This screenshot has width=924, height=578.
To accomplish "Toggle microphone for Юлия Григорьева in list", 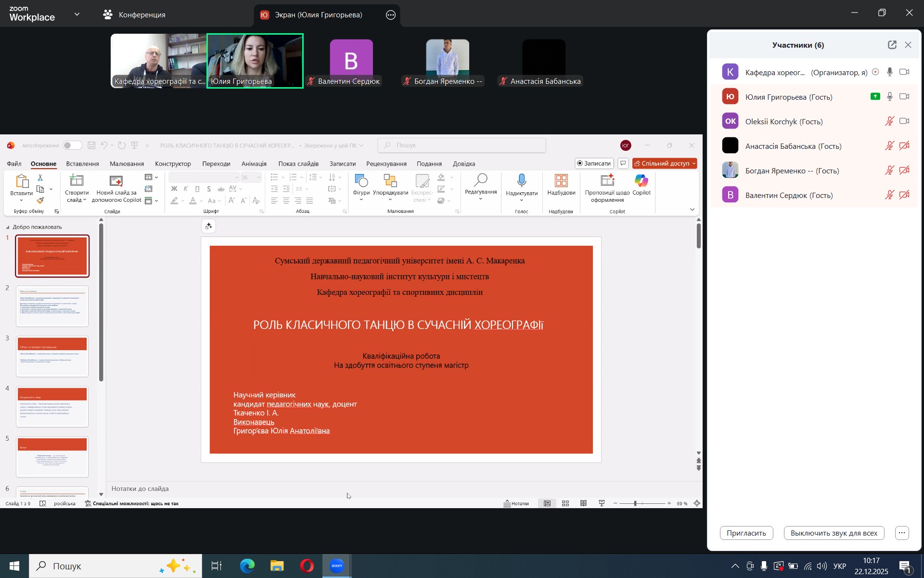I will pos(890,97).
